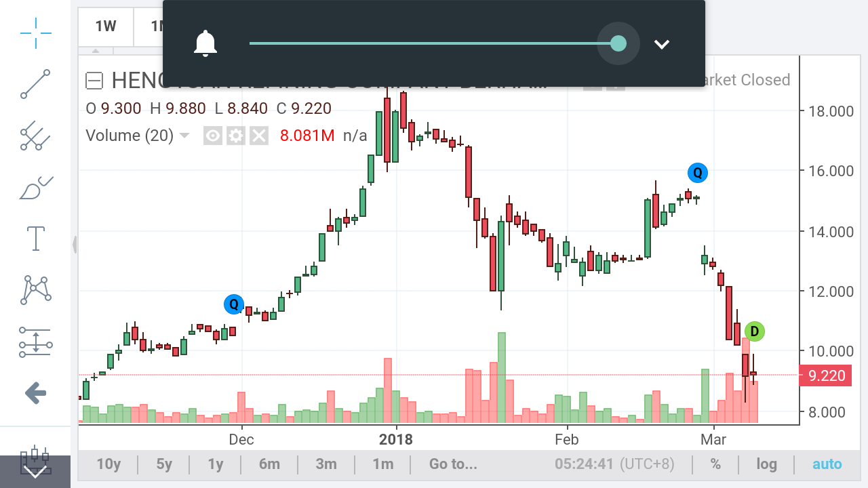Select the trend line drawing tool

click(x=35, y=84)
